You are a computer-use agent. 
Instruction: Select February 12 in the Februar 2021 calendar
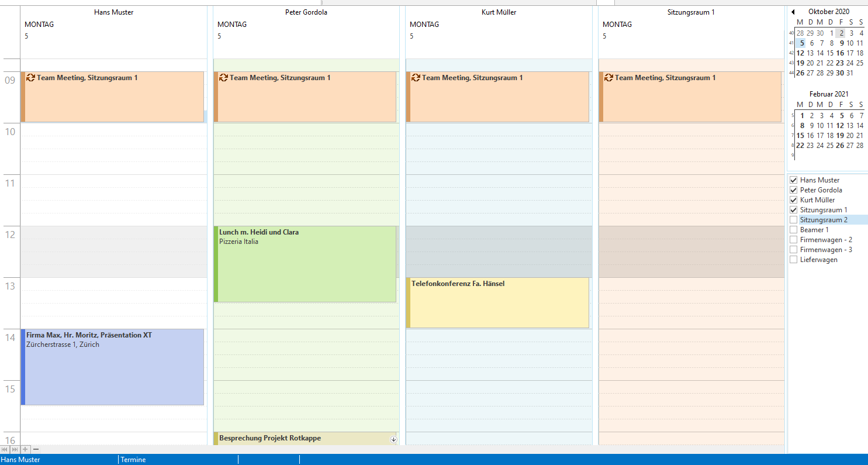pos(839,125)
